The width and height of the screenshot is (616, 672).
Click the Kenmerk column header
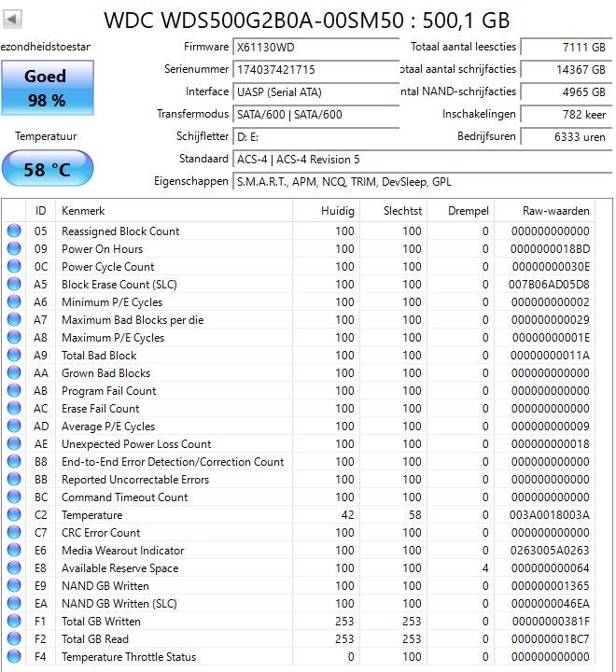tap(174, 211)
